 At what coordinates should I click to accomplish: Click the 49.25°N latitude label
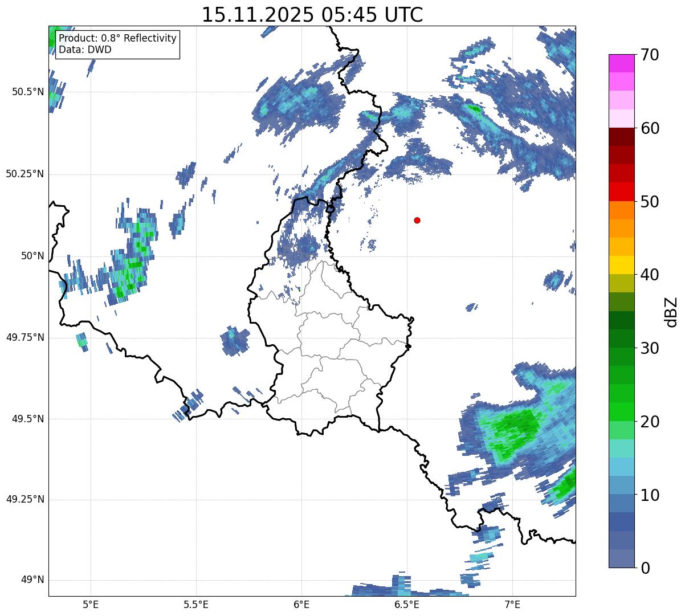click(x=25, y=499)
